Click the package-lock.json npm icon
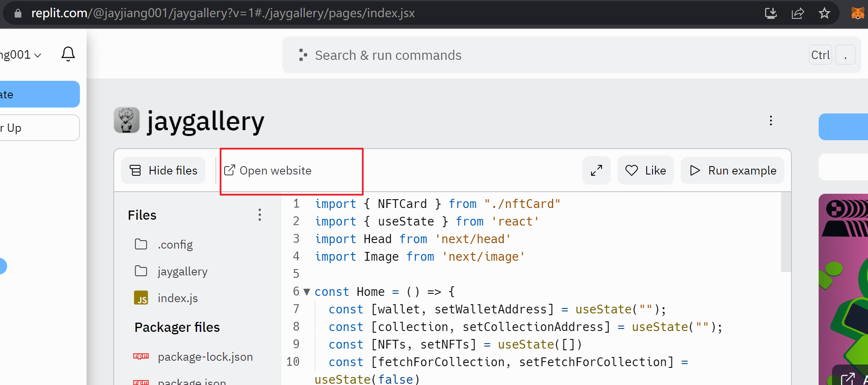The image size is (868, 385). (x=141, y=357)
